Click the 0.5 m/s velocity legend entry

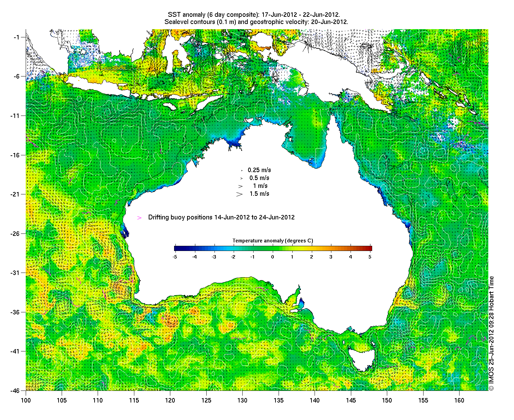pos(259,178)
